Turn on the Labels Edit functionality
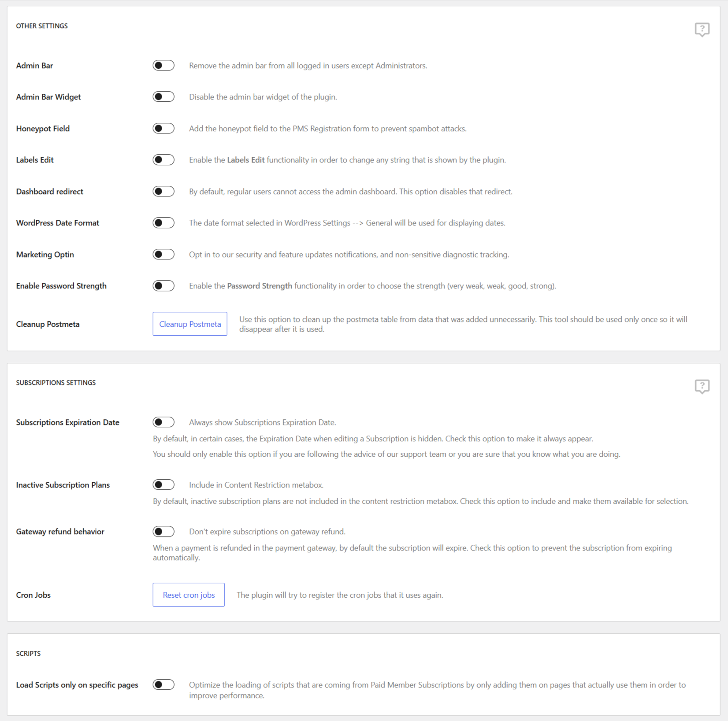Screen dimensions: 728x721 tap(163, 159)
